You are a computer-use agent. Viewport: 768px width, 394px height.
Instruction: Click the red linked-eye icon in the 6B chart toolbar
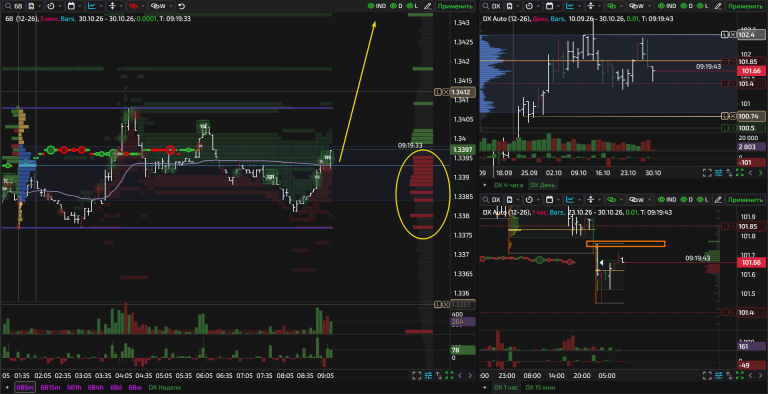click(133, 6)
